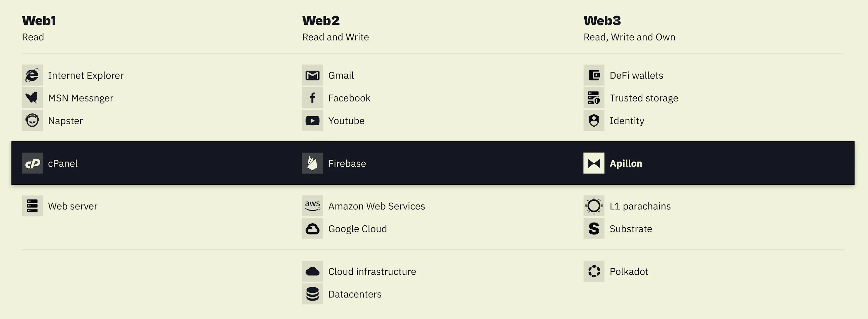Screen dimensions: 868x319
Task: Click the cPanel logo icon
Action: tap(32, 163)
